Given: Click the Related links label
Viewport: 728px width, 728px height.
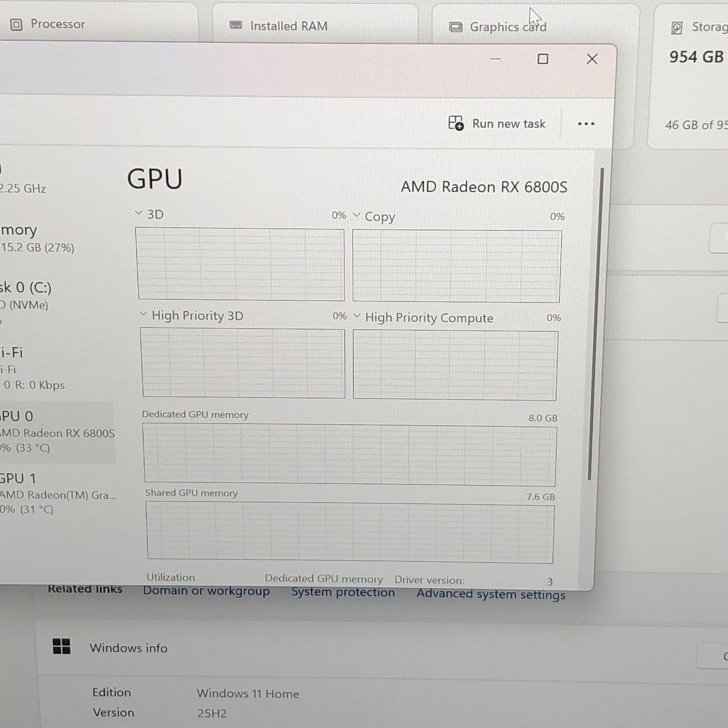Looking at the screenshot, I should 85,589.
